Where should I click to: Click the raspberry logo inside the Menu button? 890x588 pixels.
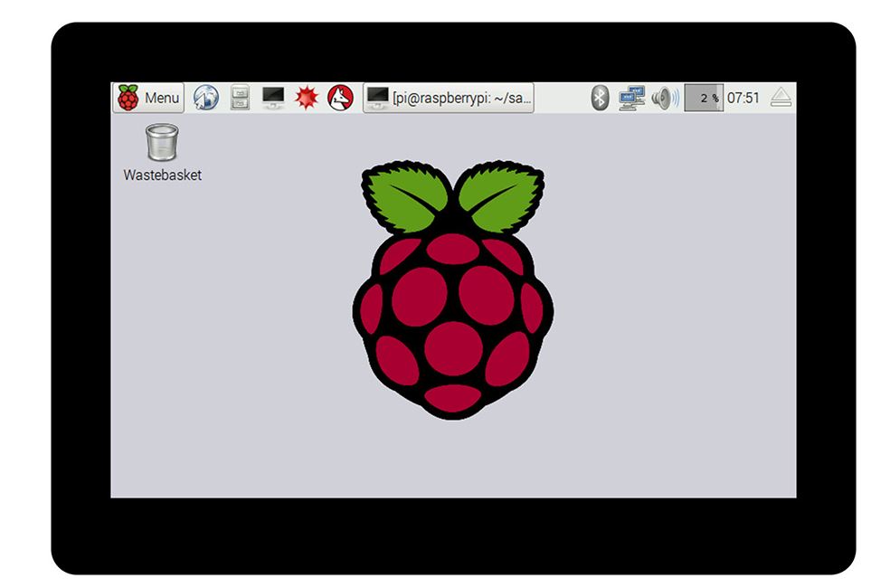128,98
